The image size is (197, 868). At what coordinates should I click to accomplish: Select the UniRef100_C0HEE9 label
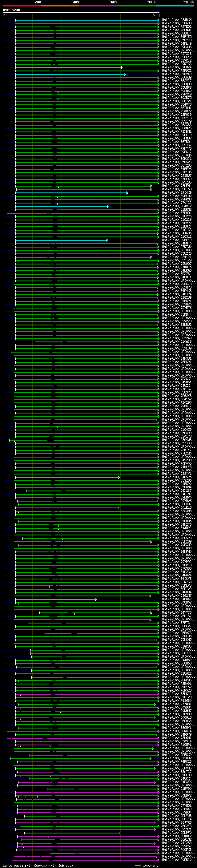[x=177, y=240]
